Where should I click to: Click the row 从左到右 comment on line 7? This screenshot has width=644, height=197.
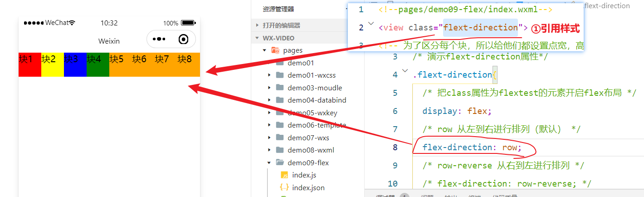pos(501,129)
